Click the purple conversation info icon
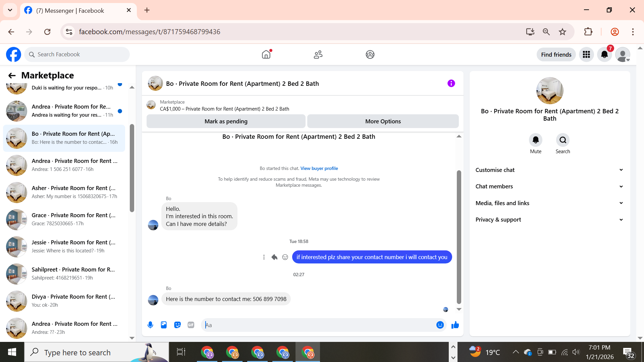 (x=451, y=83)
